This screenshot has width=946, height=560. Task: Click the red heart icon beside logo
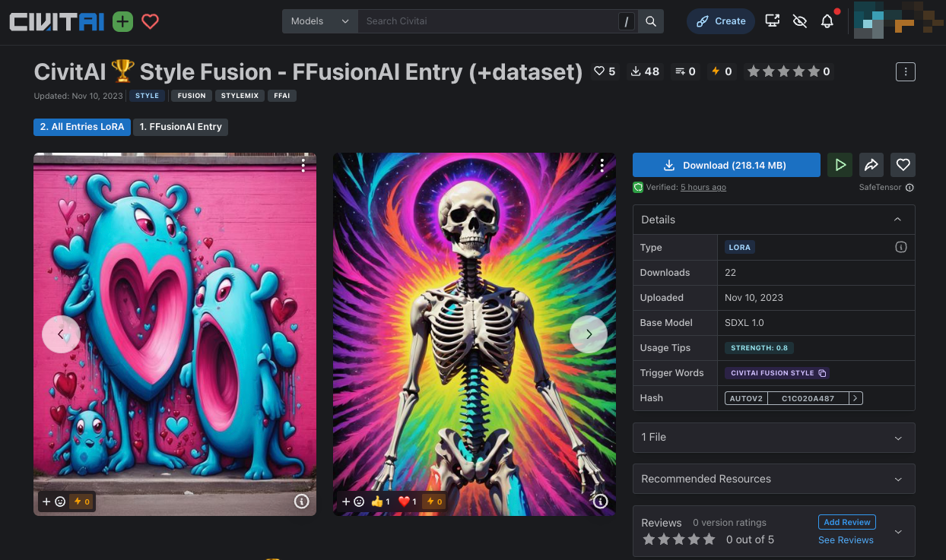click(151, 21)
